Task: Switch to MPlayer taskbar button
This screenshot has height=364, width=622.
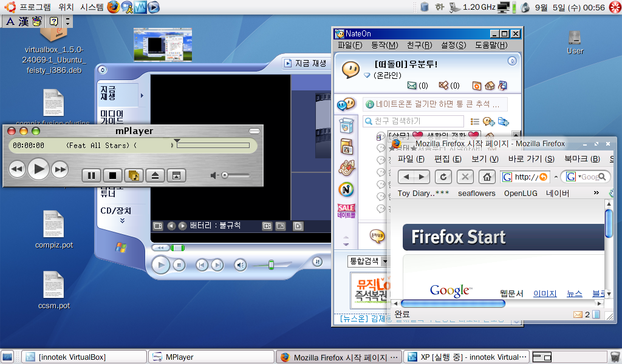Action: 211,357
